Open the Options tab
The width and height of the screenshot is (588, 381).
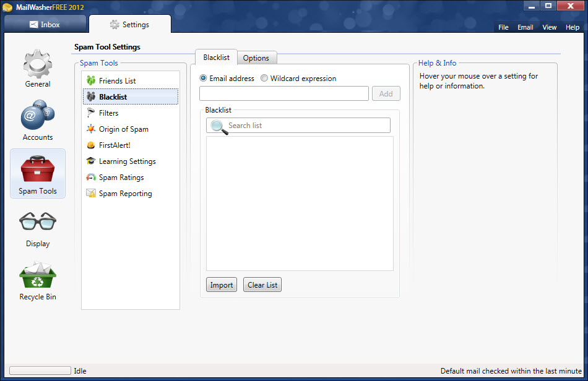pos(256,58)
